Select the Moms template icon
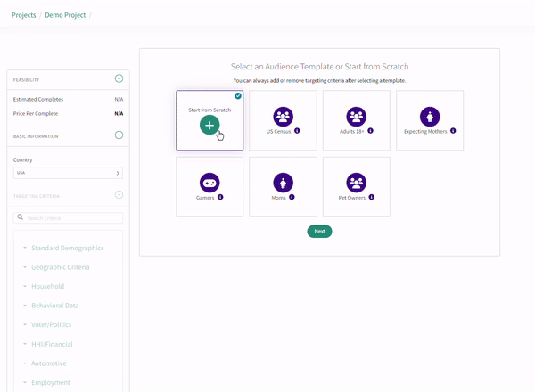The width and height of the screenshot is (535, 392). [x=283, y=183]
